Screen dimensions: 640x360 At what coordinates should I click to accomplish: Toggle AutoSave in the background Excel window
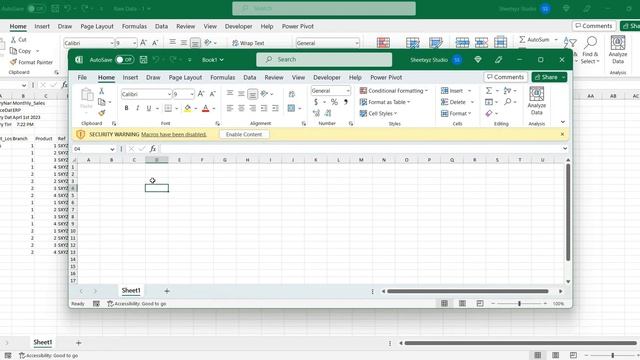[36, 8]
